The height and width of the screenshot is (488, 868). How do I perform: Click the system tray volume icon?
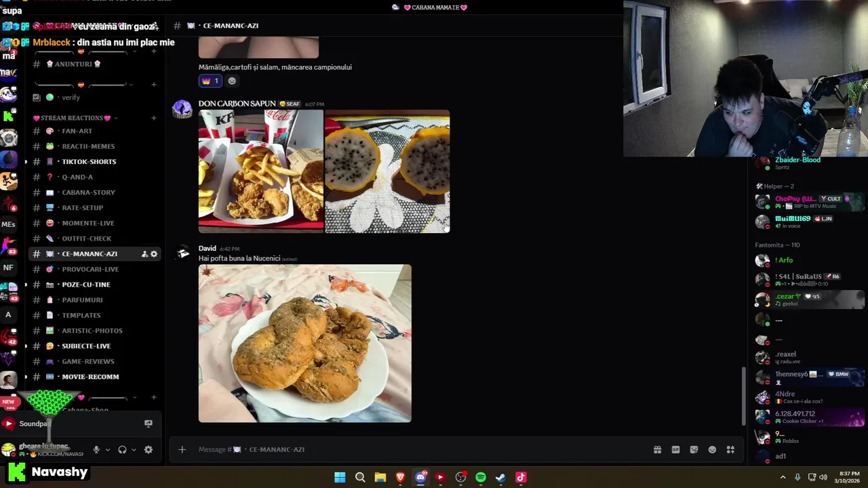[x=823, y=477]
